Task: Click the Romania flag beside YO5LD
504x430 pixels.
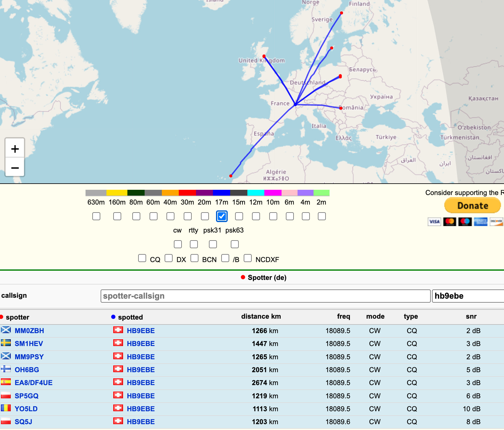Action: tap(6, 408)
